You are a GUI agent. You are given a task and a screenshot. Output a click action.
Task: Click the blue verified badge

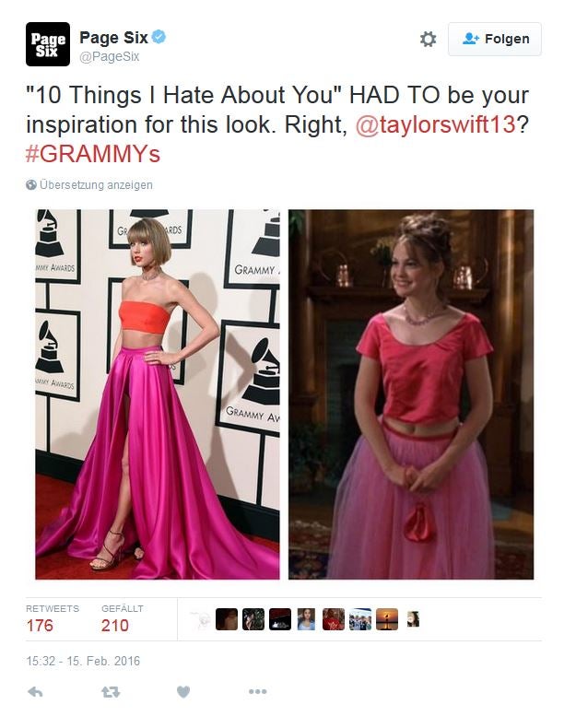(159, 37)
